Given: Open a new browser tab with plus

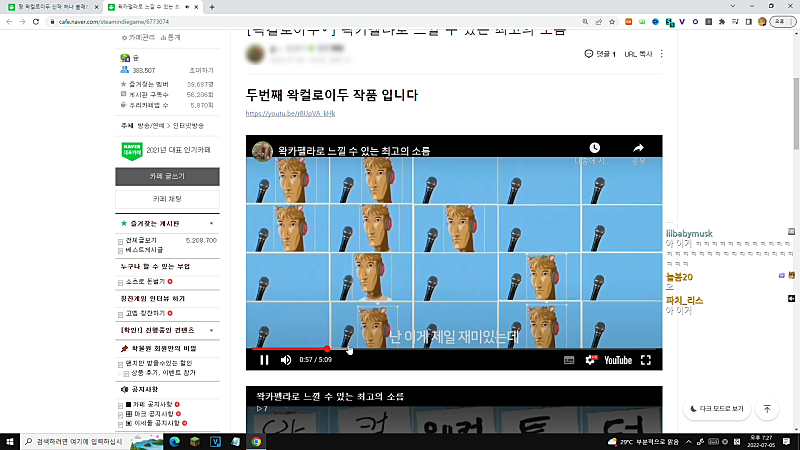Looking at the screenshot, I should 212,7.
